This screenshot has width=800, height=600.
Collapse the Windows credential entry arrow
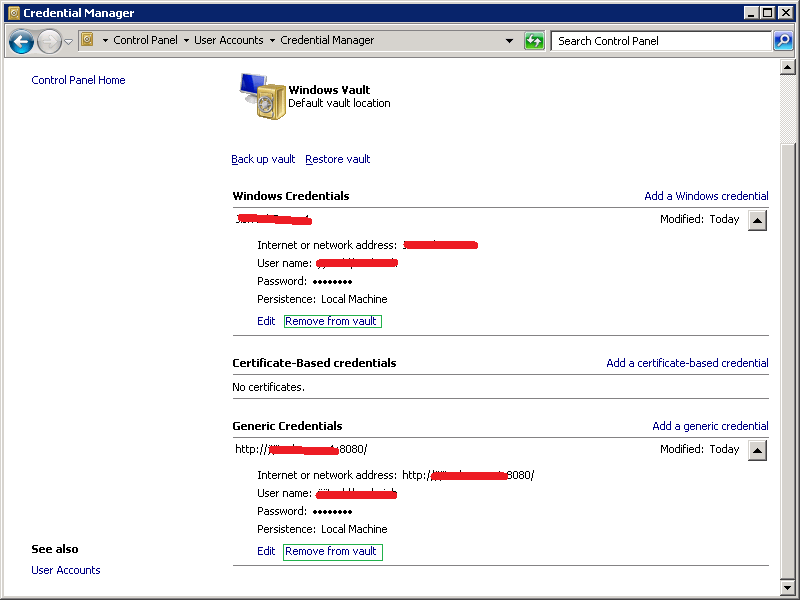click(758, 220)
